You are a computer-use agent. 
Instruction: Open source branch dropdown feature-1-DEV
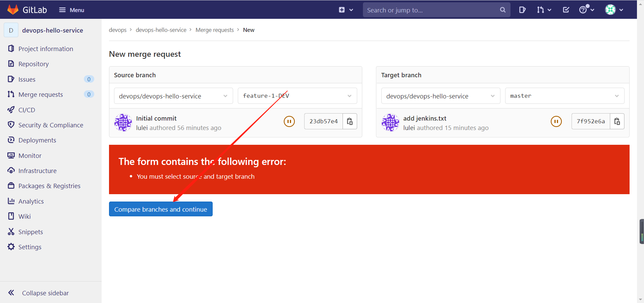(298, 96)
